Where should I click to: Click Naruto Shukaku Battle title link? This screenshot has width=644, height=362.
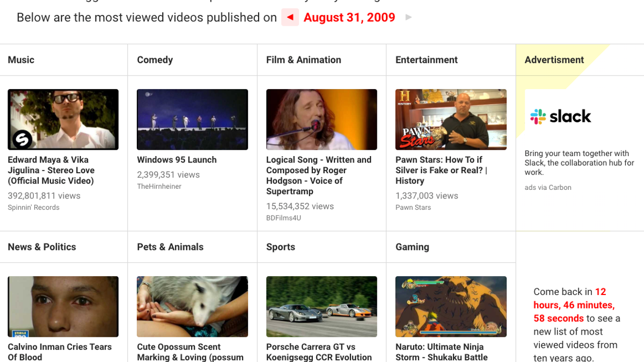pos(441,352)
